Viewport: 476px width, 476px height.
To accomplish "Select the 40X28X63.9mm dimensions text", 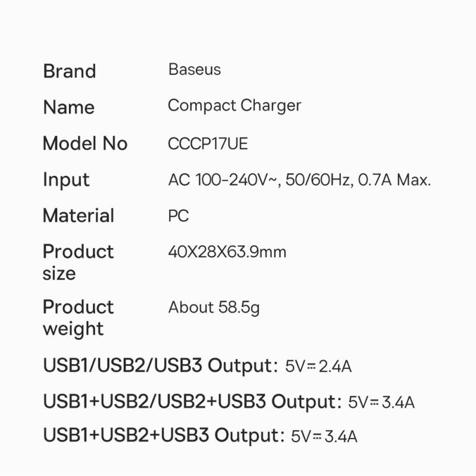I will (x=227, y=252).
